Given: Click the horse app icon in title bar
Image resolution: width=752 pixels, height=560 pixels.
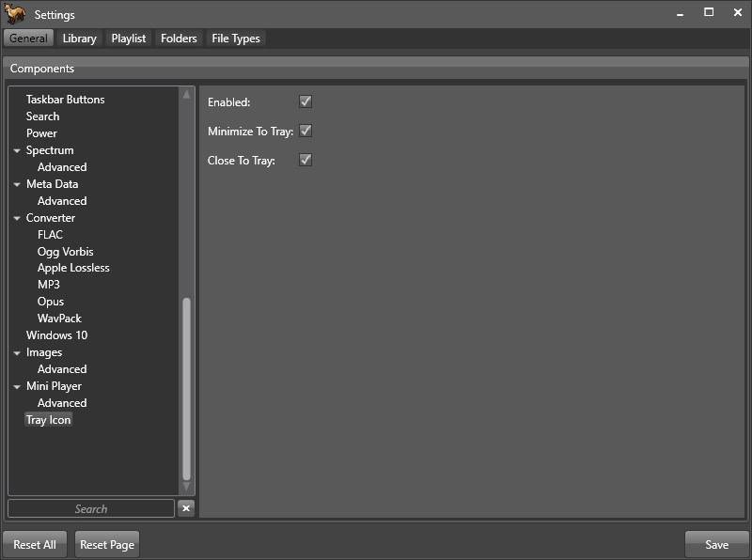Looking at the screenshot, I should point(15,14).
